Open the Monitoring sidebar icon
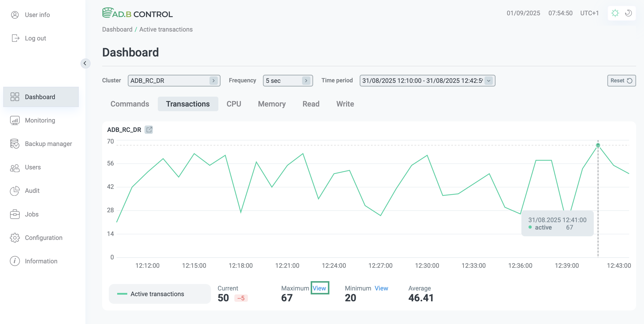644x324 pixels. [15, 120]
